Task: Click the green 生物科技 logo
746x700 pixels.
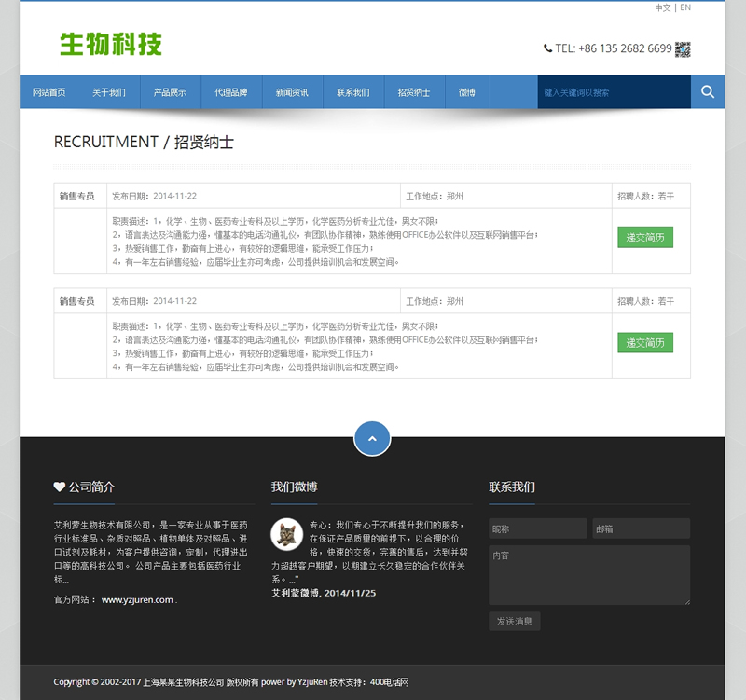Action: [111, 44]
